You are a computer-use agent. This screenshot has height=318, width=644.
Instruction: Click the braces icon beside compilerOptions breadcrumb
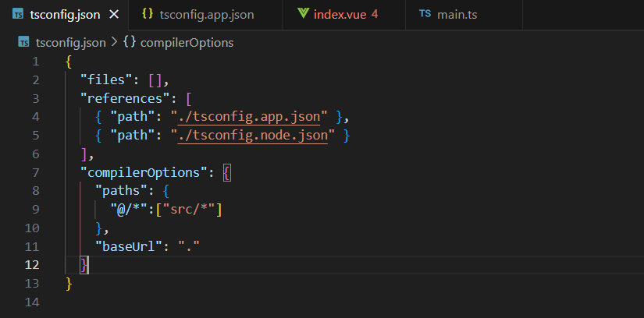pyautogui.click(x=130, y=42)
